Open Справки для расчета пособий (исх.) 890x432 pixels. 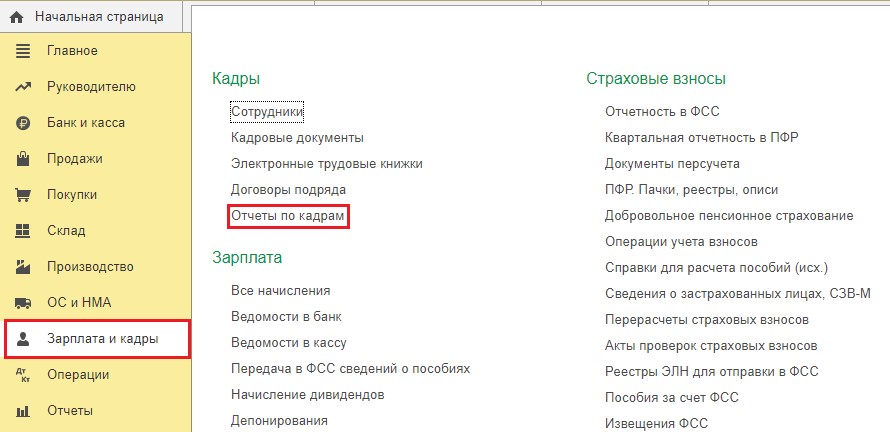pos(716,268)
